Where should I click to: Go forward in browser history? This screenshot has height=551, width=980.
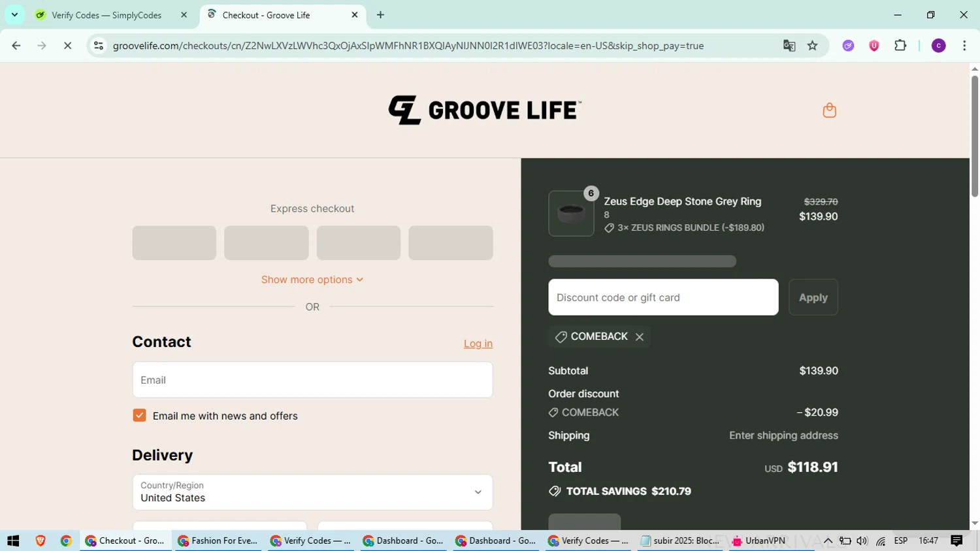pyautogui.click(x=42, y=46)
